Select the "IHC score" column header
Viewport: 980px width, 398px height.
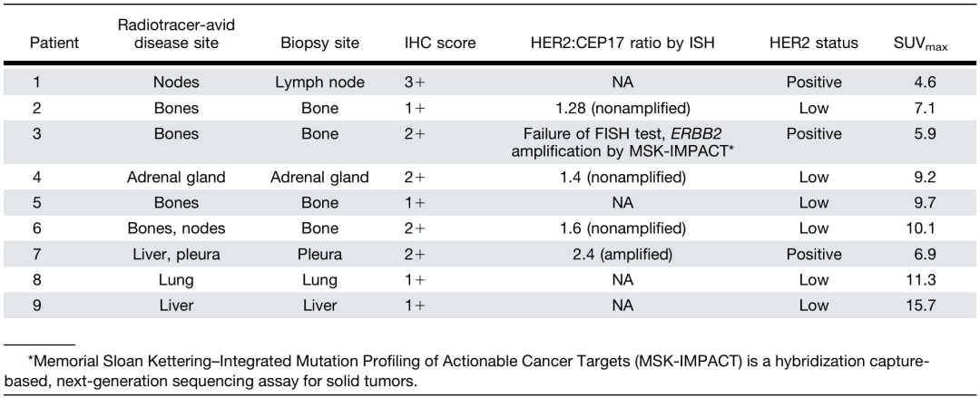439,43
